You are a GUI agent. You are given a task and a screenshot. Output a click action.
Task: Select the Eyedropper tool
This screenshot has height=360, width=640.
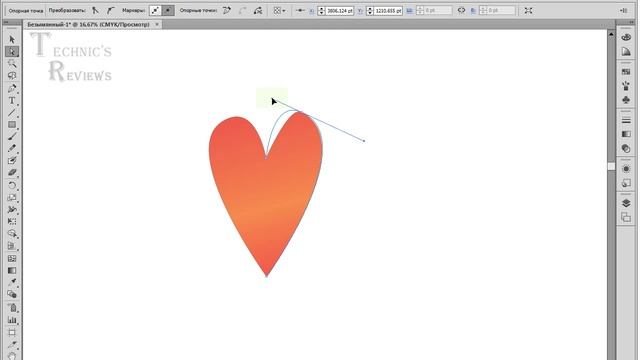pyautogui.click(x=12, y=282)
